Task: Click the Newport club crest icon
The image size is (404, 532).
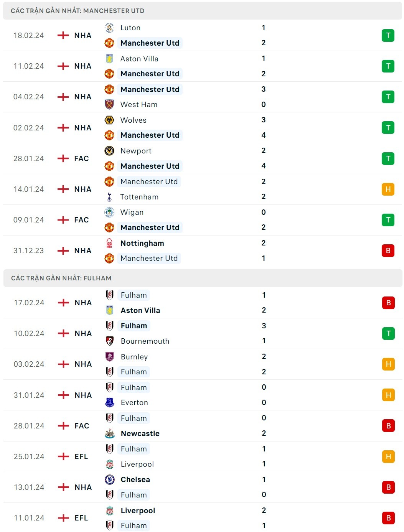Action: pyautogui.click(x=109, y=151)
